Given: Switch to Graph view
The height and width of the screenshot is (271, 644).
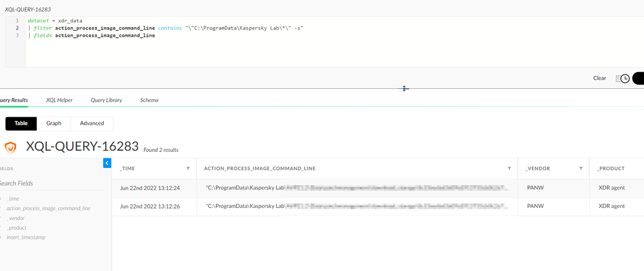Looking at the screenshot, I should point(54,124).
